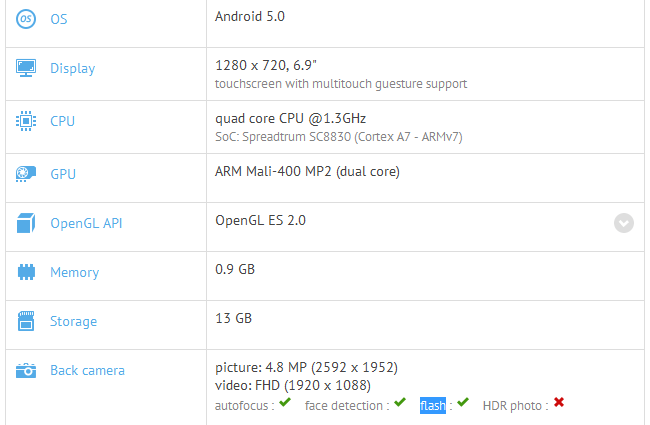Click the autofocus green checkmark

(285, 403)
